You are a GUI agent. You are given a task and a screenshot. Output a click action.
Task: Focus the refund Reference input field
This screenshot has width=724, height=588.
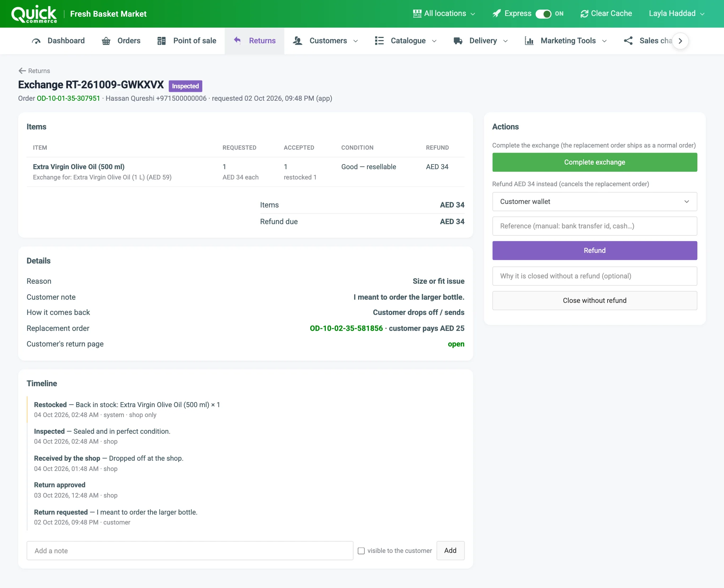click(594, 226)
